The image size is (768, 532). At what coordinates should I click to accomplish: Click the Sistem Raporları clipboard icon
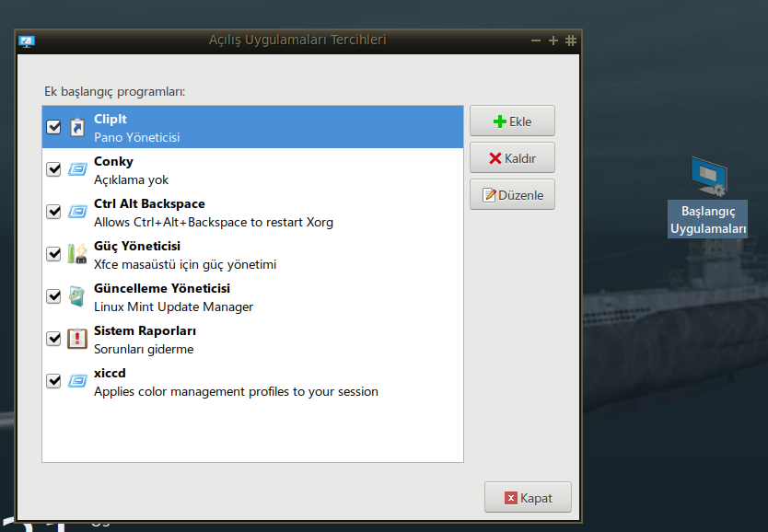[x=77, y=338]
